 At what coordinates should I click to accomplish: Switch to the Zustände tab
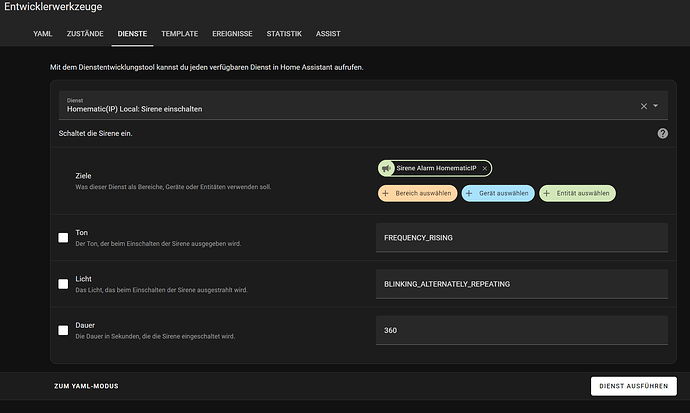[x=85, y=34]
